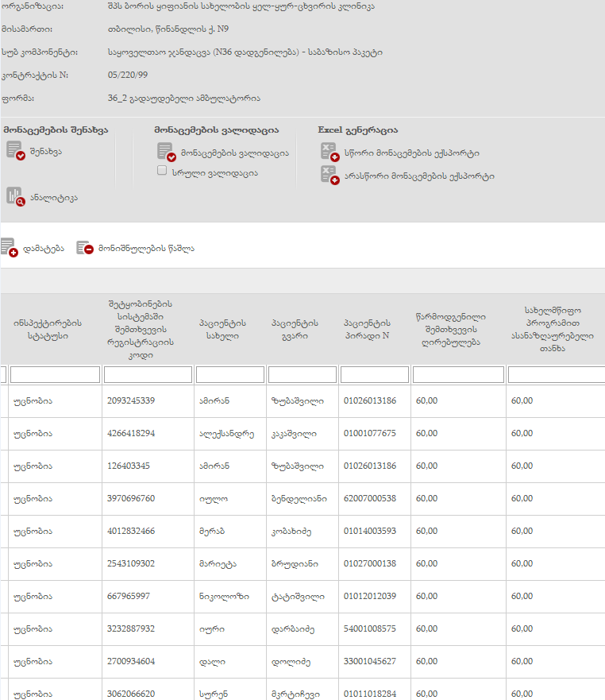This screenshot has height=700, width=605.
Task: Toggle the სრული ვალიდაცია checkbox
Action: (162, 172)
